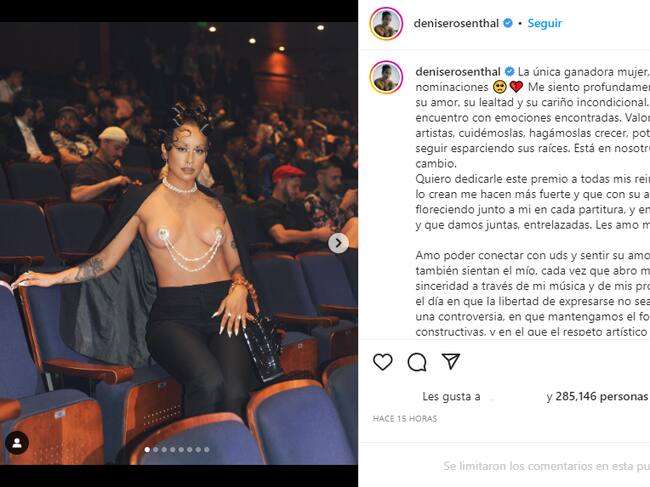Open caption profile avatar of deniserosenthal
This screenshot has height=487, width=650.
(386, 77)
